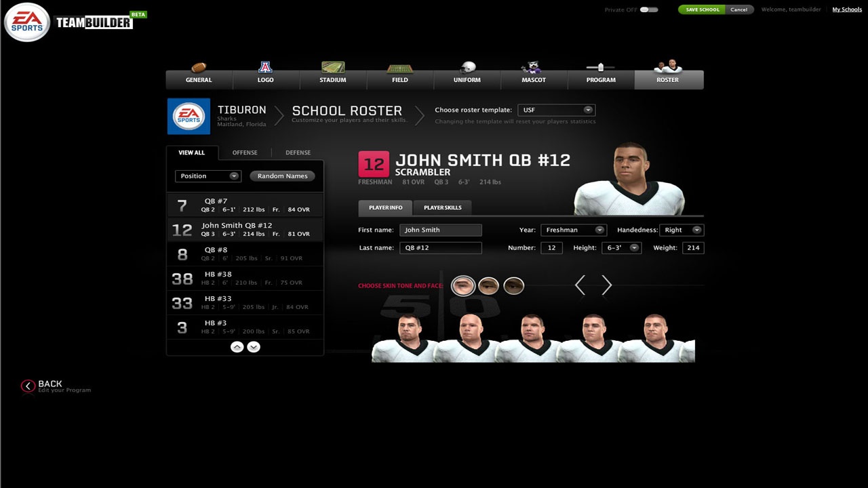868x488 pixels.
Task: Switch to the Player Skills tab
Action: click(442, 207)
